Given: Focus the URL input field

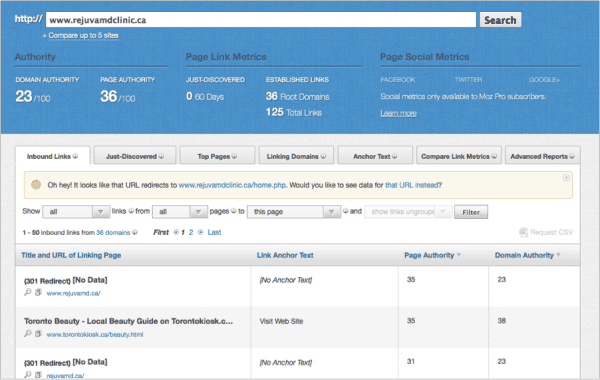Looking at the screenshot, I should coord(261,20).
